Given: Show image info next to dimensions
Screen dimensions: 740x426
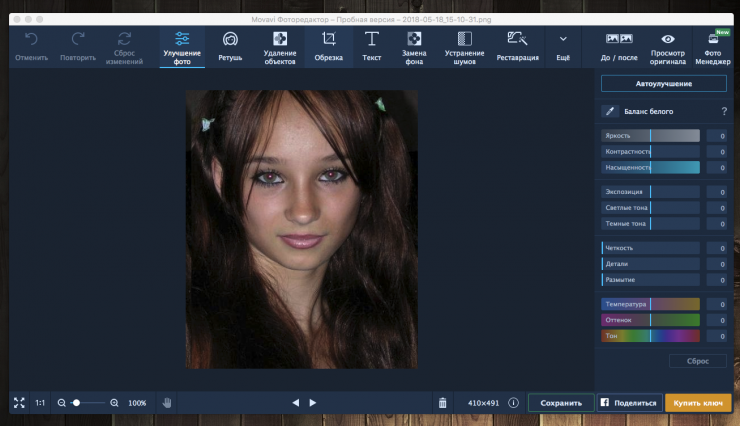Looking at the screenshot, I should click(x=513, y=403).
